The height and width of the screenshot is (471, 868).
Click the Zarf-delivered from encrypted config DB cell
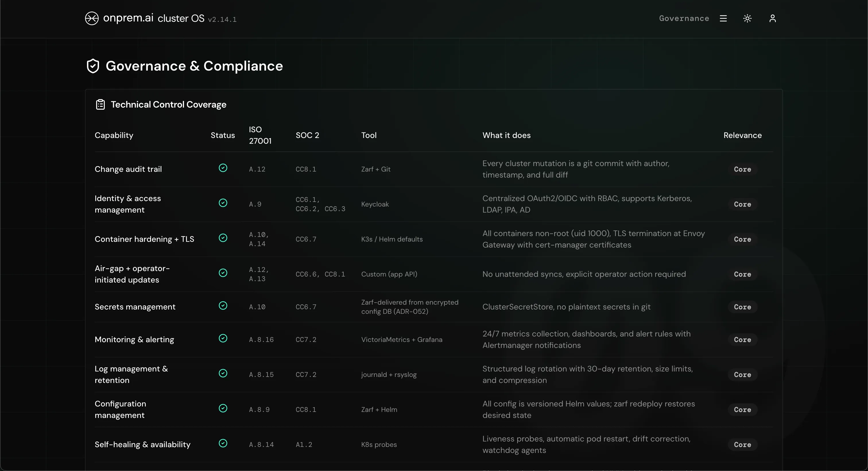(x=410, y=307)
